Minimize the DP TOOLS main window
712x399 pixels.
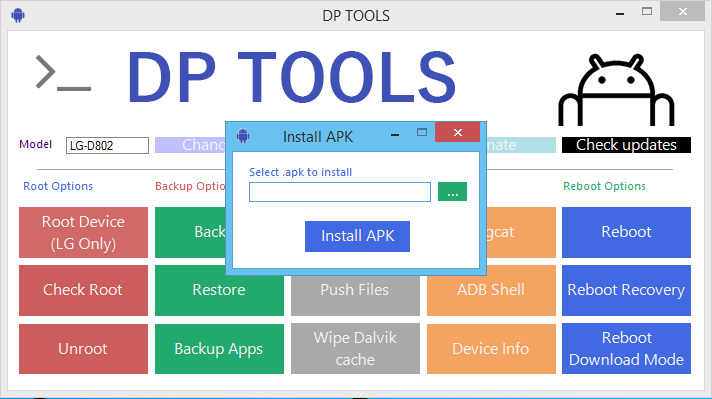pos(620,14)
